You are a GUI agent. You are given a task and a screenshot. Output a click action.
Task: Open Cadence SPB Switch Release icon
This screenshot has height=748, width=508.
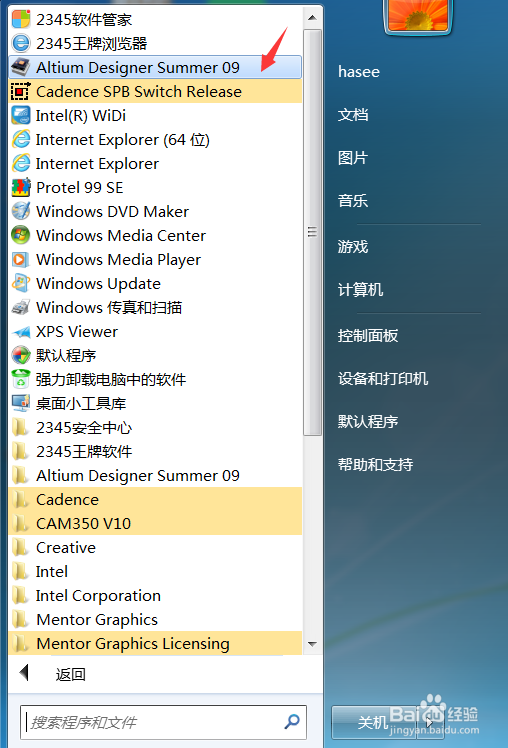21,91
